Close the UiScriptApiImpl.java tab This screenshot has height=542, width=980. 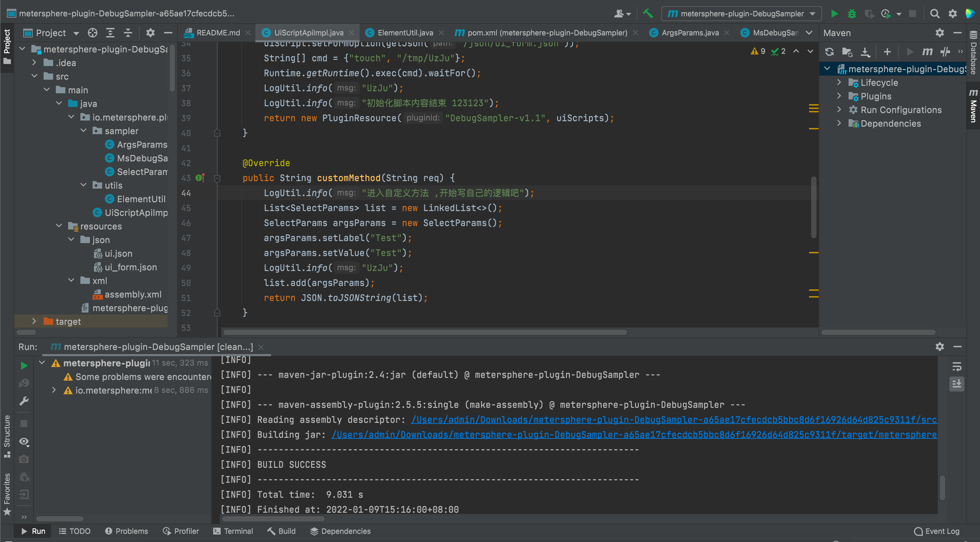[351, 33]
